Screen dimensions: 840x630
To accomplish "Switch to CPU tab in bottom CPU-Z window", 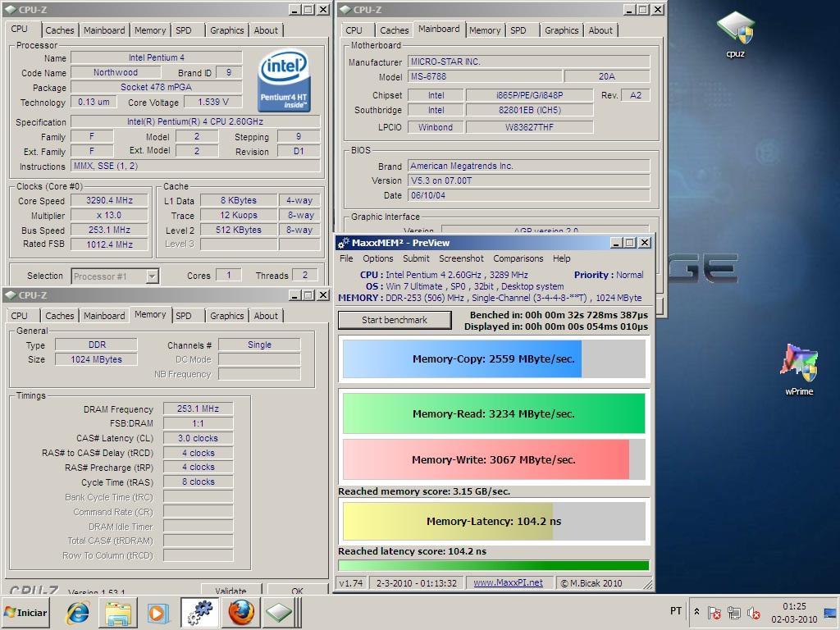I will tap(20, 316).
